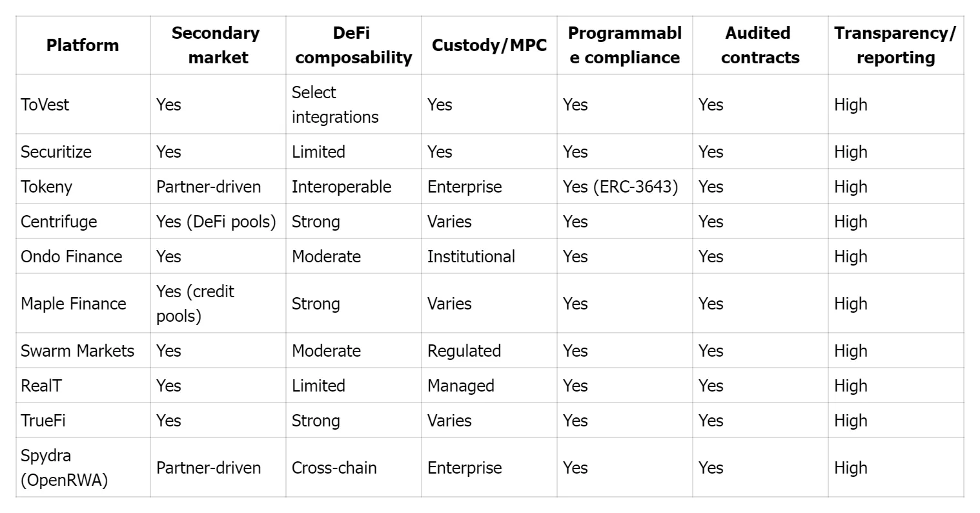The height and width of the screenshot is (513, 980).
Task: Select the 'Yes (ERC-3643)' cell
Action: tap(620, 187)
